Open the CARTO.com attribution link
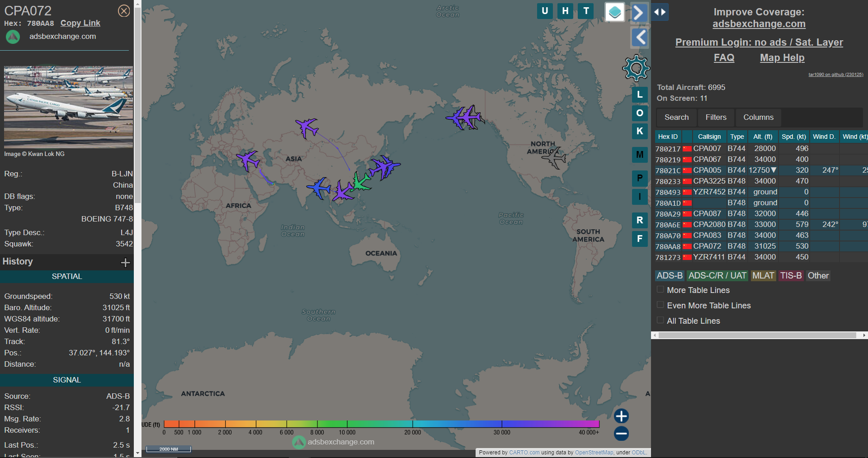This screenshot has width=868, height=458. (x=524, y=453)
